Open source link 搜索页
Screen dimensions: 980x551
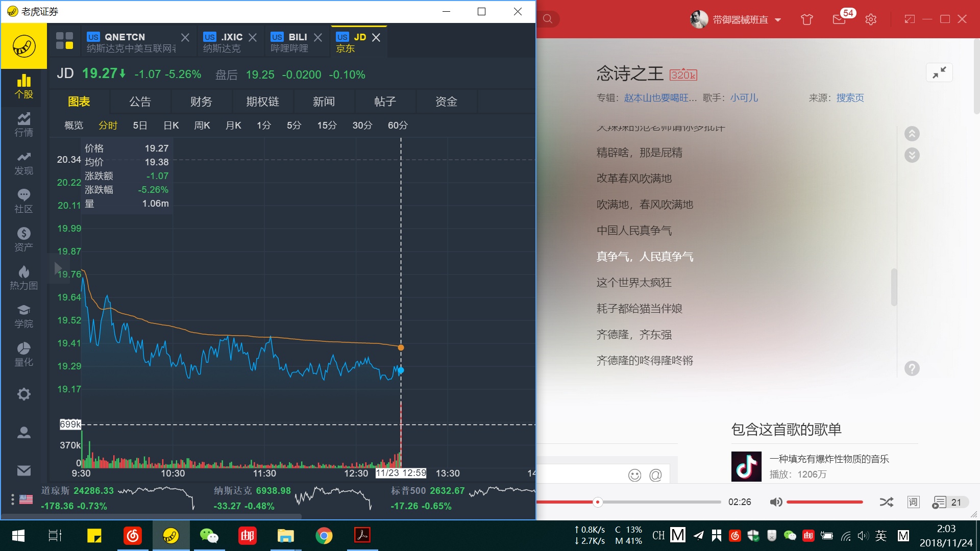tap(850, 98)
